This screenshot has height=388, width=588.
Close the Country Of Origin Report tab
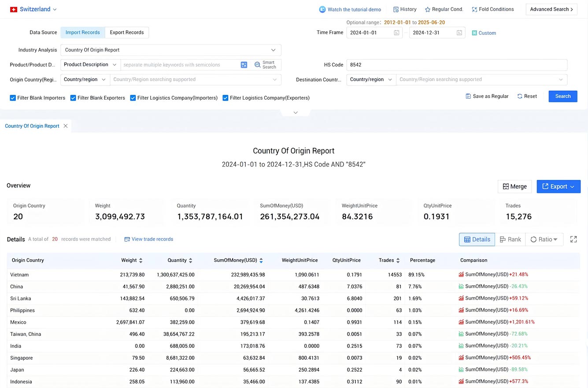[x=65, y=126]
